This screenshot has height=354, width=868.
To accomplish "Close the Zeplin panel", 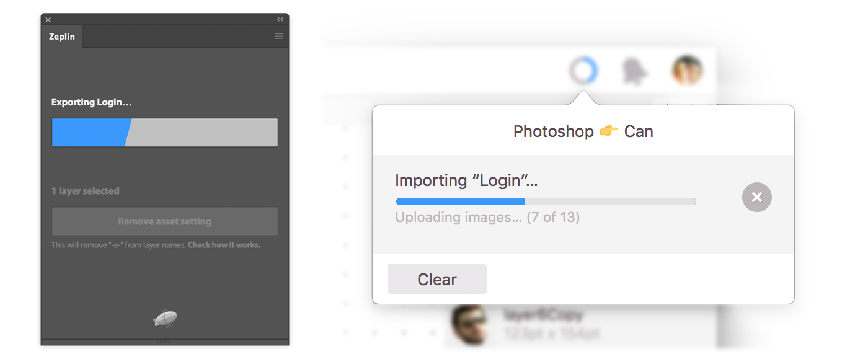I will pyautogui.click(x=48, y=20).
